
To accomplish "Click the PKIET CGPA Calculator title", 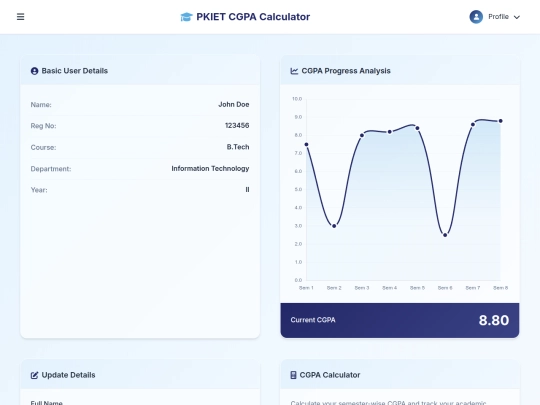I will click(253, 17).
